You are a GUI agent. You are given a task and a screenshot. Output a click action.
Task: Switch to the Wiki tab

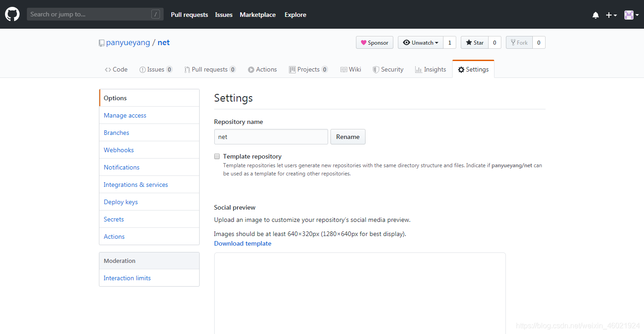point(351,69)
